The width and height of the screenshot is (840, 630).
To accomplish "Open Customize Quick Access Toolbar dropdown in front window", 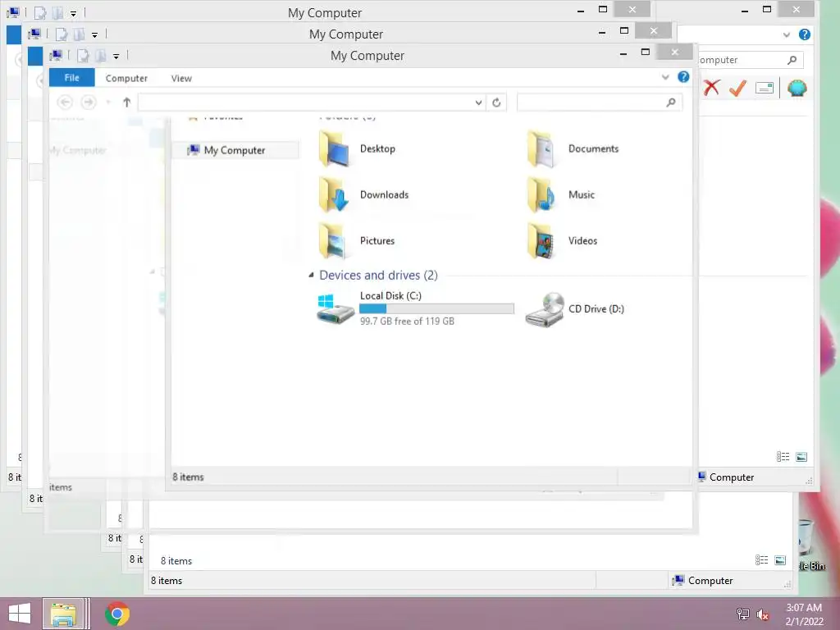I will tap(116, 57).
